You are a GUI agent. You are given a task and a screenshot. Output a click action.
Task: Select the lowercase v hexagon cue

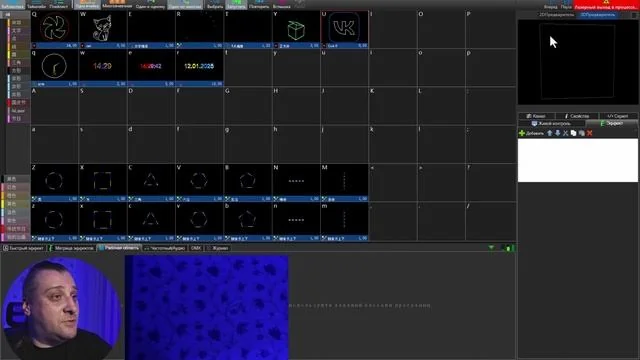(199, 222)
